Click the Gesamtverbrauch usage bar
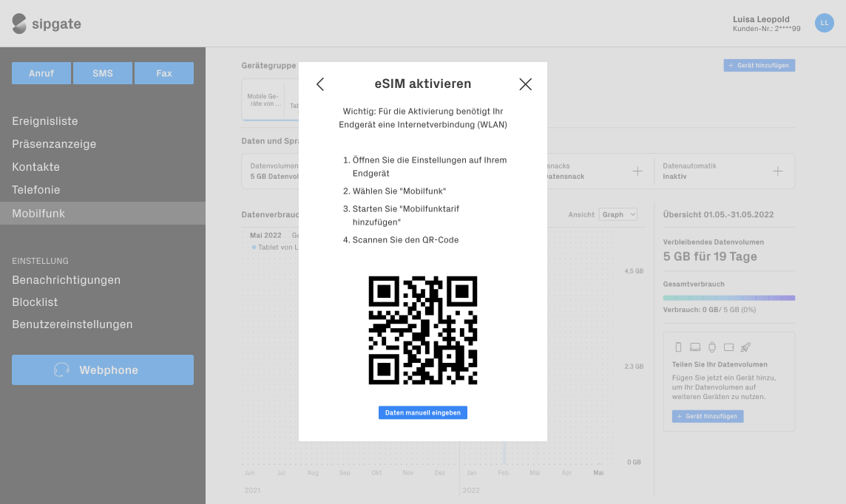 [x=729, y=298]
